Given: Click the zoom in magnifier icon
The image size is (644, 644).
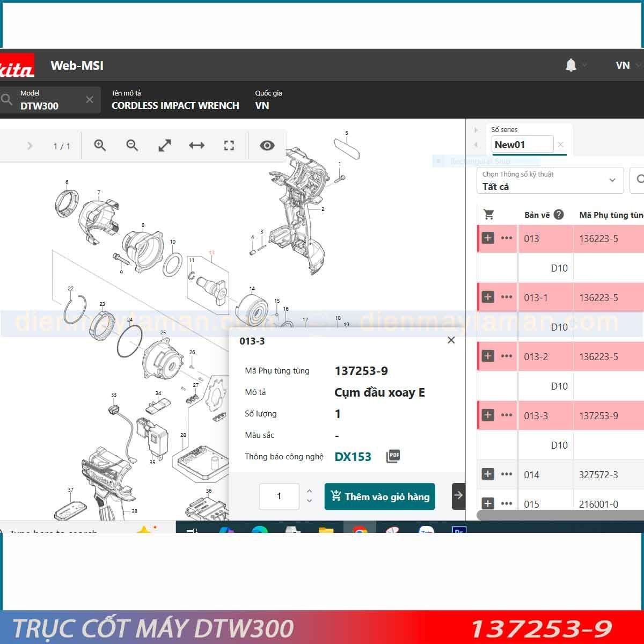Looking at the screenshot, I should click(100, 145).
